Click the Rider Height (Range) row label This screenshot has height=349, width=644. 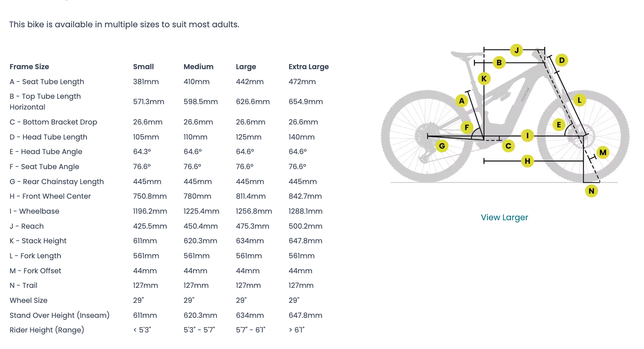(x=47, y=330)
